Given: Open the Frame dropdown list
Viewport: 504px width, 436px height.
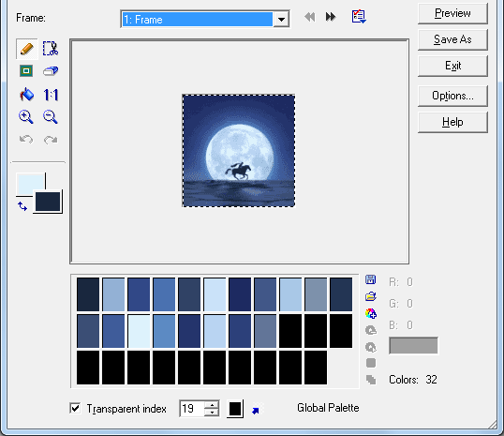Looking at the screenshot, I should click(x=281, y=20).
